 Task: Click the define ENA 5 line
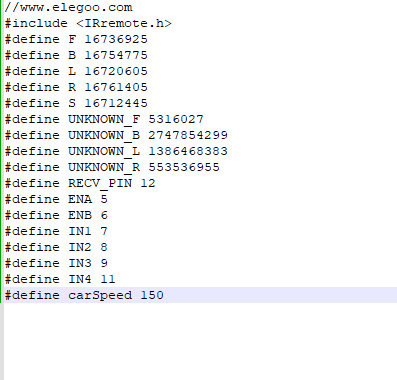click(56, 199)
